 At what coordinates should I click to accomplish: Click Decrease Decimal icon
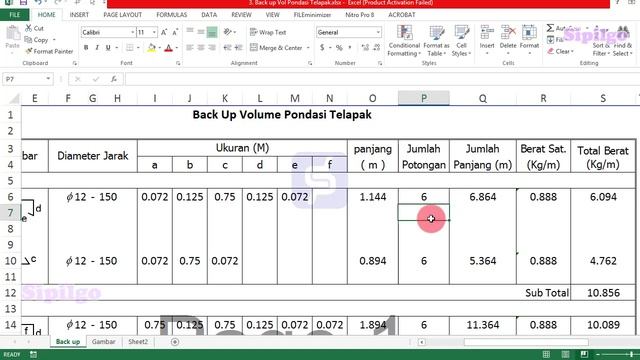pyautogui.click(x=376, y=48)
